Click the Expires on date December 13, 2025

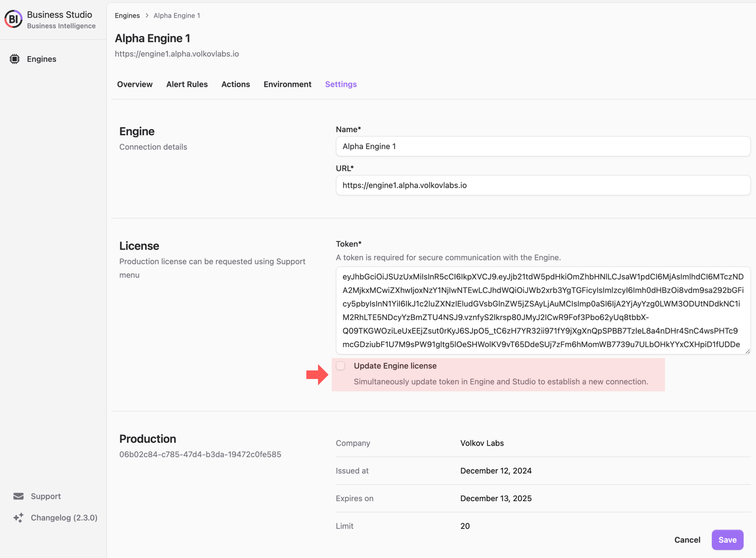496,498
